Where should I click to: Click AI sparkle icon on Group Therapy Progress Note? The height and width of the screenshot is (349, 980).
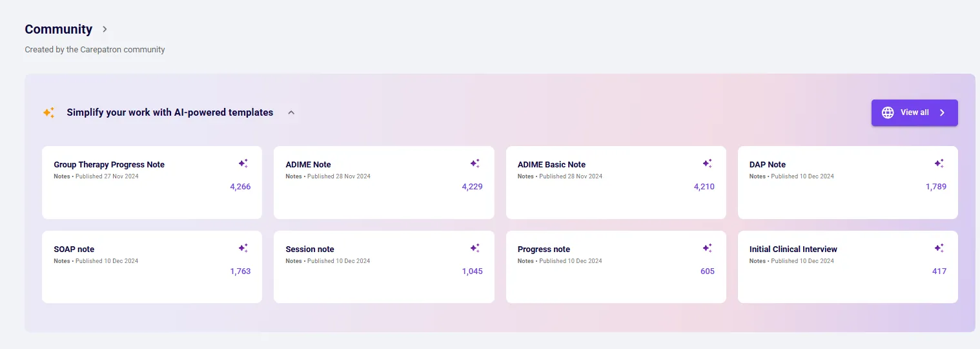pyautogui.click(x=243, y=164)
